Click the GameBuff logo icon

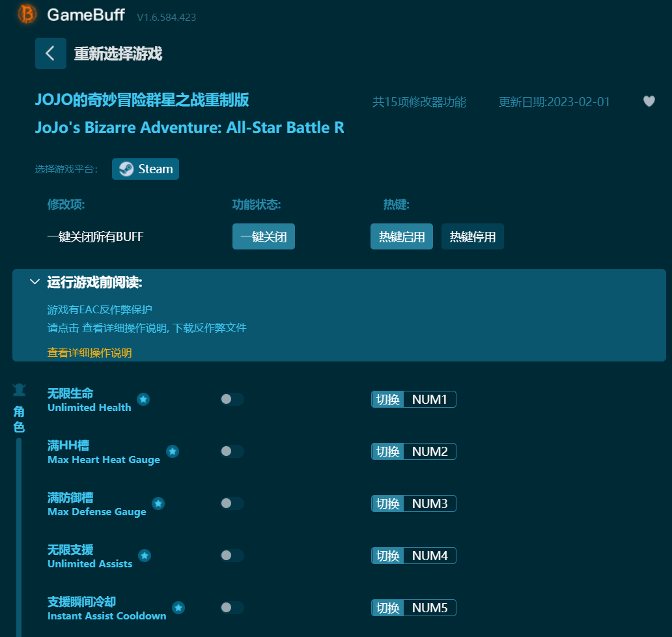coord(27,14)
